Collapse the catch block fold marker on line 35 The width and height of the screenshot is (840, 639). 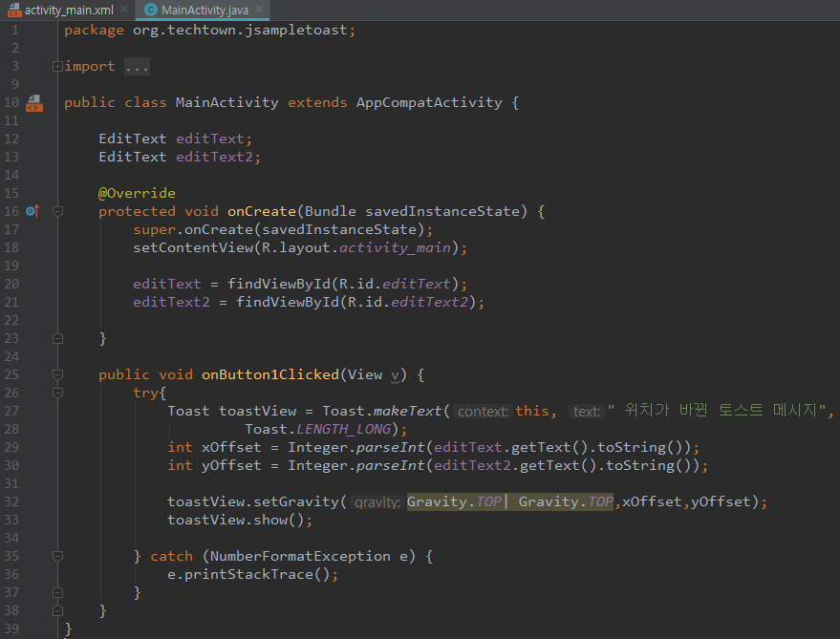click(58, 556)
